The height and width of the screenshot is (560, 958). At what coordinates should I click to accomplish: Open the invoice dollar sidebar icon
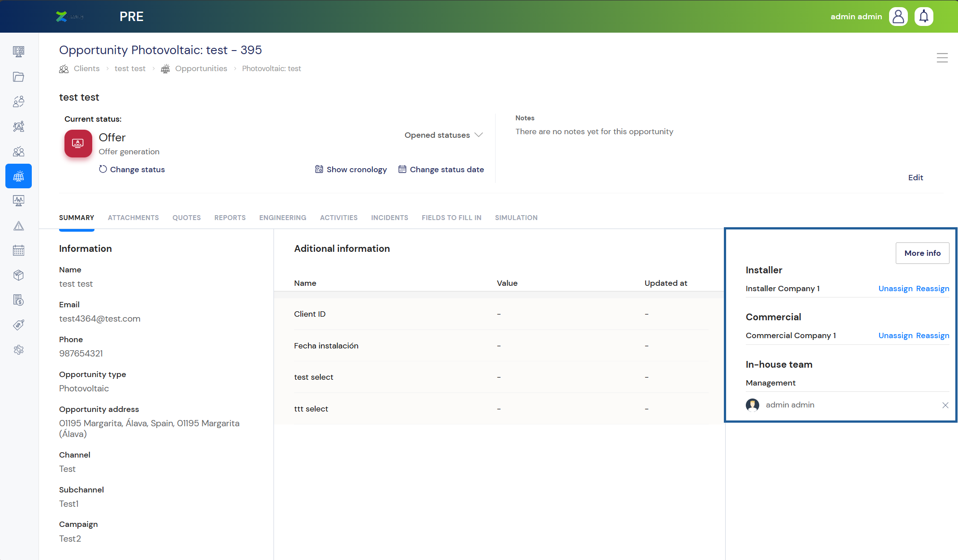tap(18, 300)
